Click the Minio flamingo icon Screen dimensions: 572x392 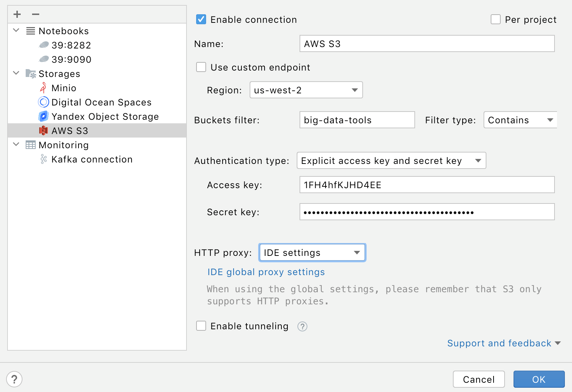43,88
